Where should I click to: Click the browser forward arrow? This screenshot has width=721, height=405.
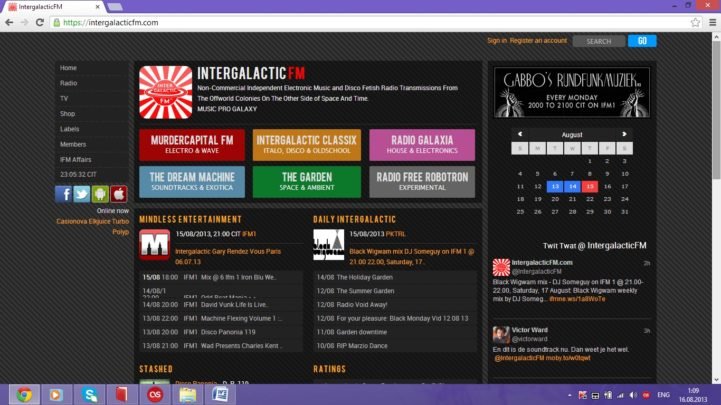pyautogui.click(x=24, y=22)
